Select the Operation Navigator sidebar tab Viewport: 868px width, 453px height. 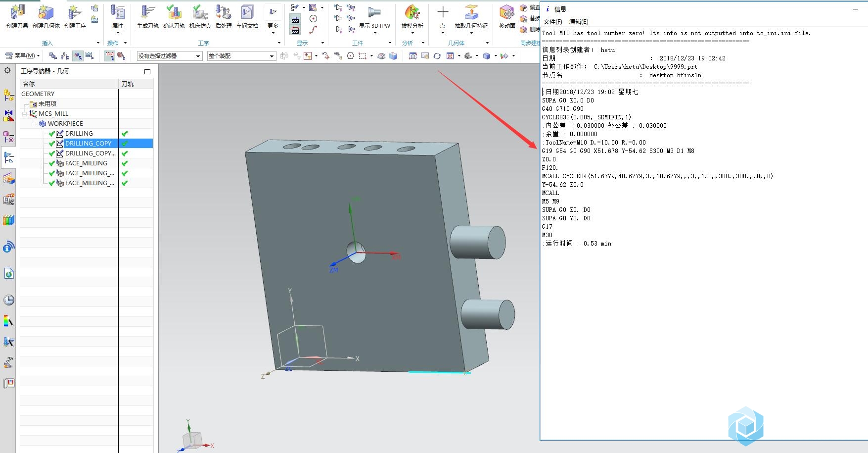pyautogui.click(x=8, y=157)
